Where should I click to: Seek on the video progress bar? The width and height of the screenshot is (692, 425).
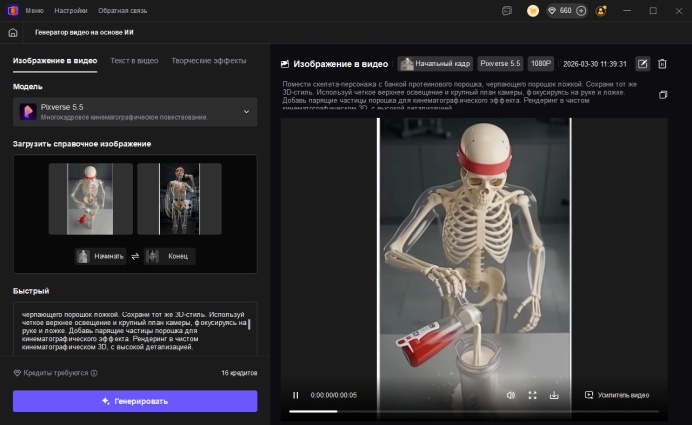(474, 411)
